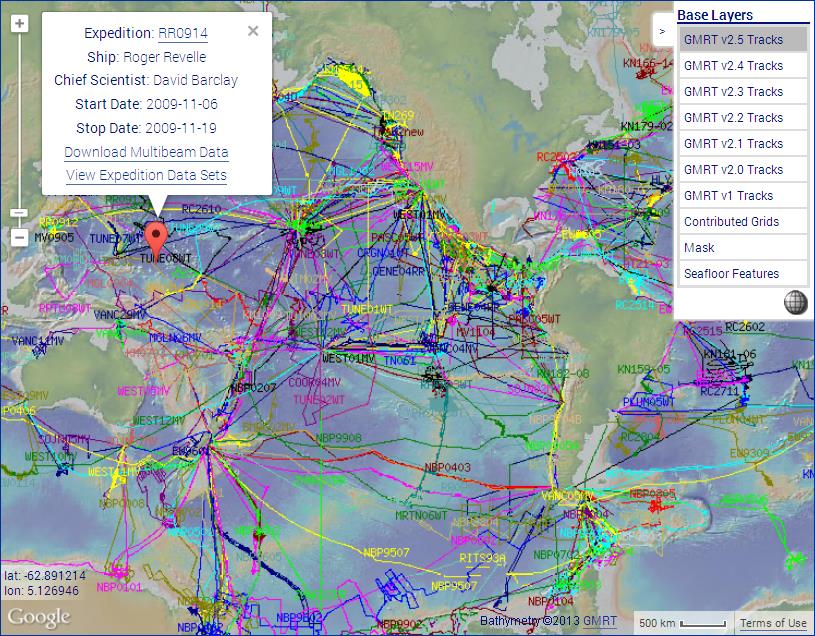Open View Expedition Data Sets link
This screenshot has height=636, width=815.
pos(146,176)
